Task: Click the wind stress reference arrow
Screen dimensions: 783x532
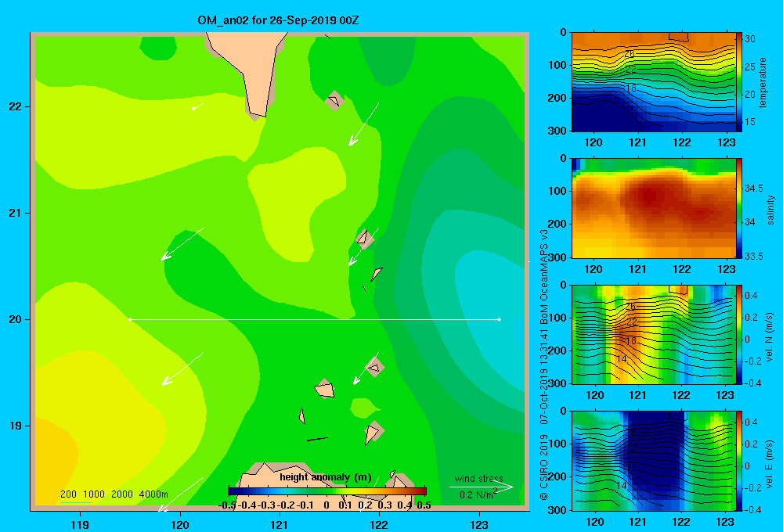Action: (482, 487)
